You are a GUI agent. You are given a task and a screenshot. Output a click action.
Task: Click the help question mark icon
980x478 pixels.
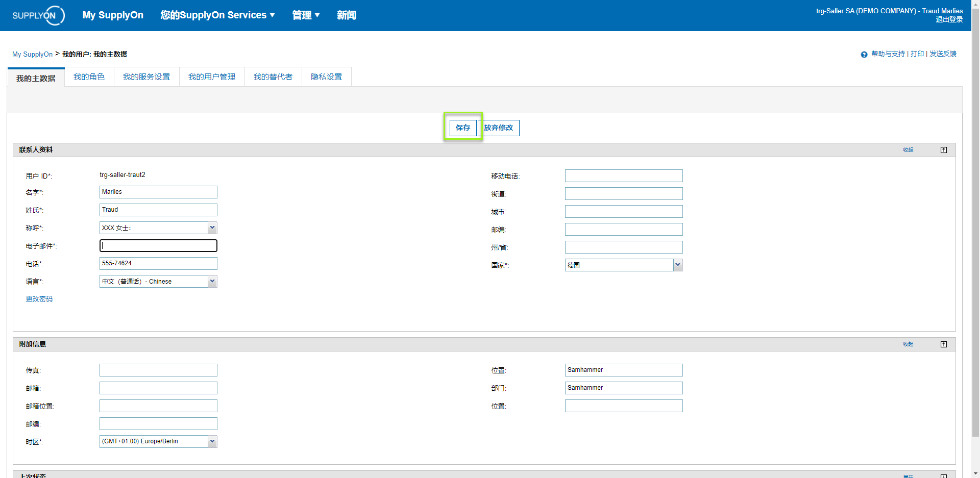point(864,55)
